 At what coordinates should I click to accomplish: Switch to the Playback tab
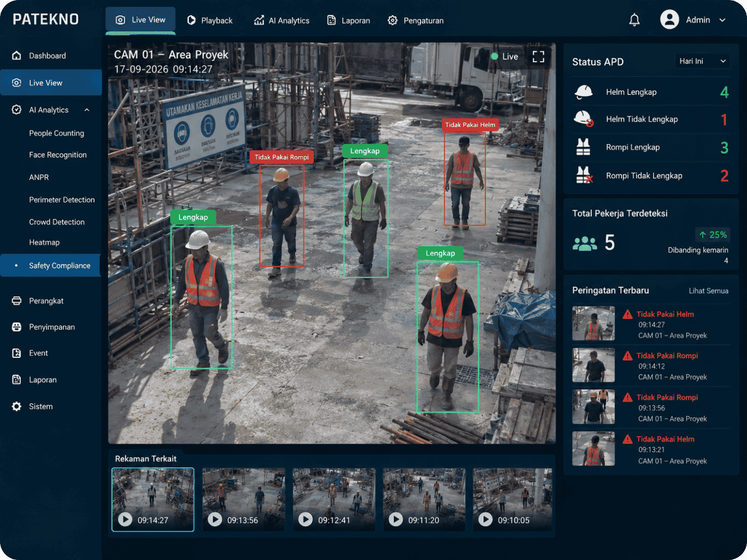pyautogui.click(x=210, y=20)
